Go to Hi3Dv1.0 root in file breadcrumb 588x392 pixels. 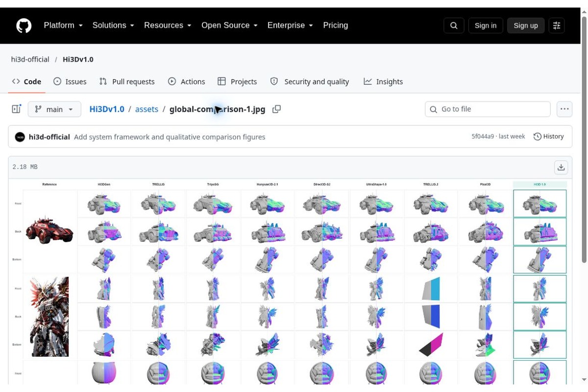coord(107,109)
